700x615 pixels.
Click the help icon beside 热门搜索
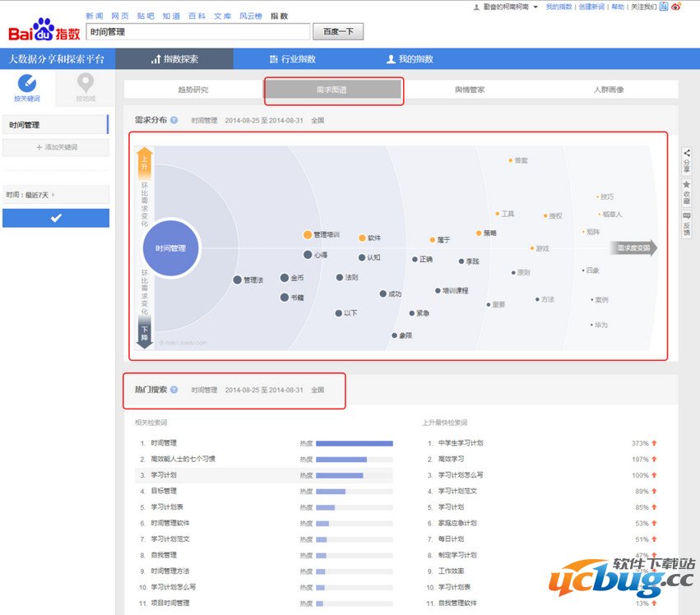174,390
